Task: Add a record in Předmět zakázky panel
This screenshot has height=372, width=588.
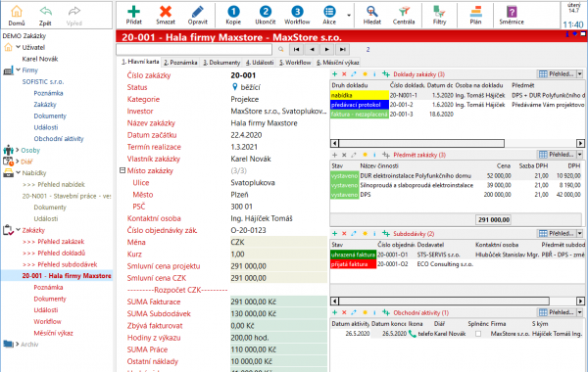Action: (334, 155)
